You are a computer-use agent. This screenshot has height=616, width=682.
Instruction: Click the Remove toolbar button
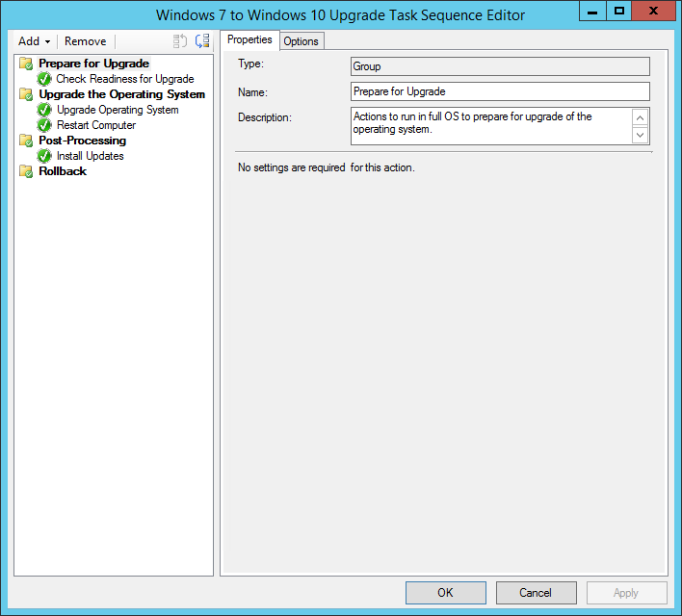click(x=85, y=41)
